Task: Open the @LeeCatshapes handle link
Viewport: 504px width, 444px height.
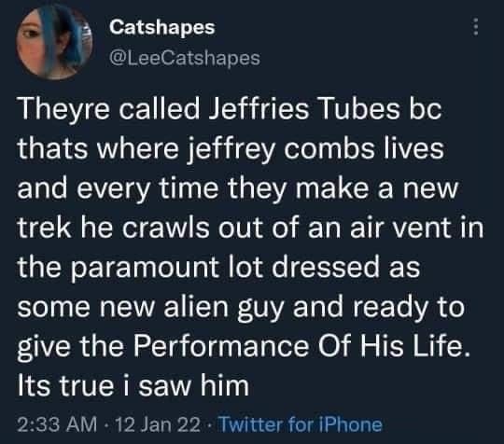Action: 185,58
